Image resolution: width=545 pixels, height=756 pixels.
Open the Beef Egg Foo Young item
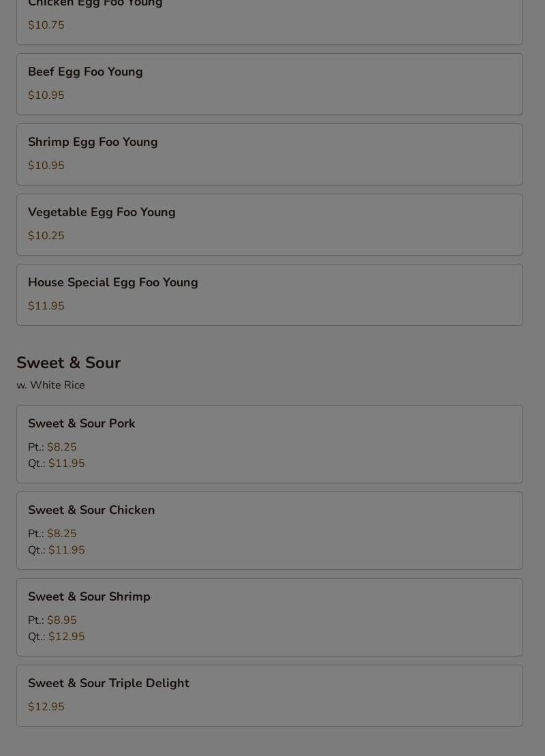[85, 72]
